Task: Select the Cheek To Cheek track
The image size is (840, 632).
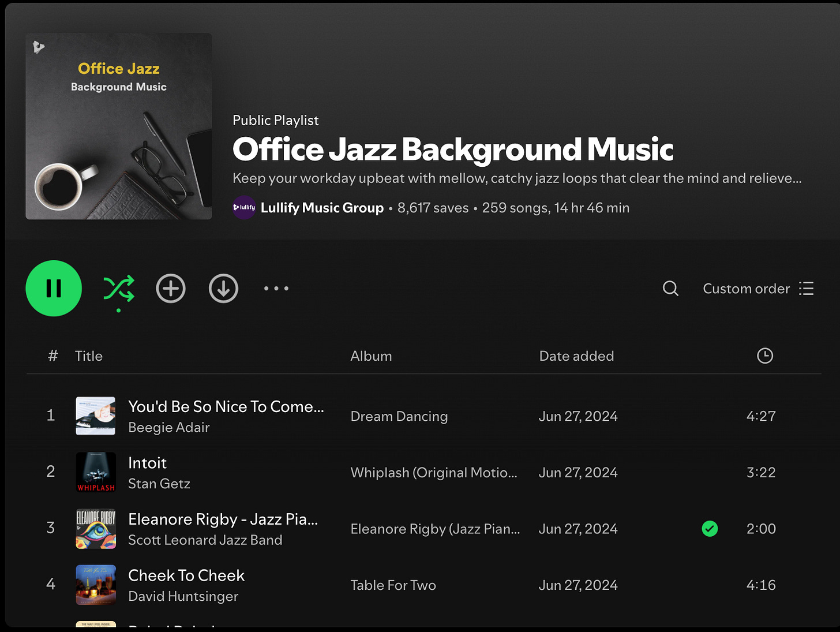Action: 424,585
